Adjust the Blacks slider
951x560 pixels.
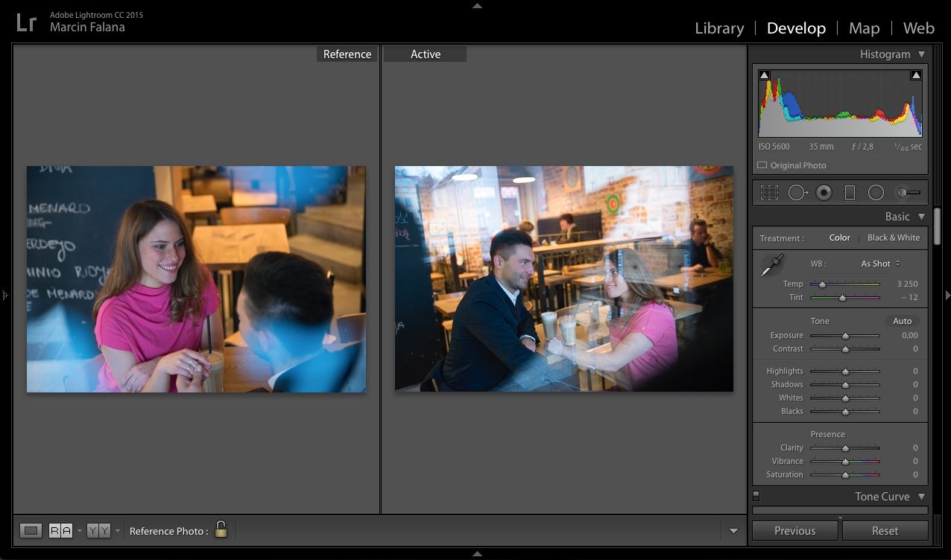tap(845, 411)
